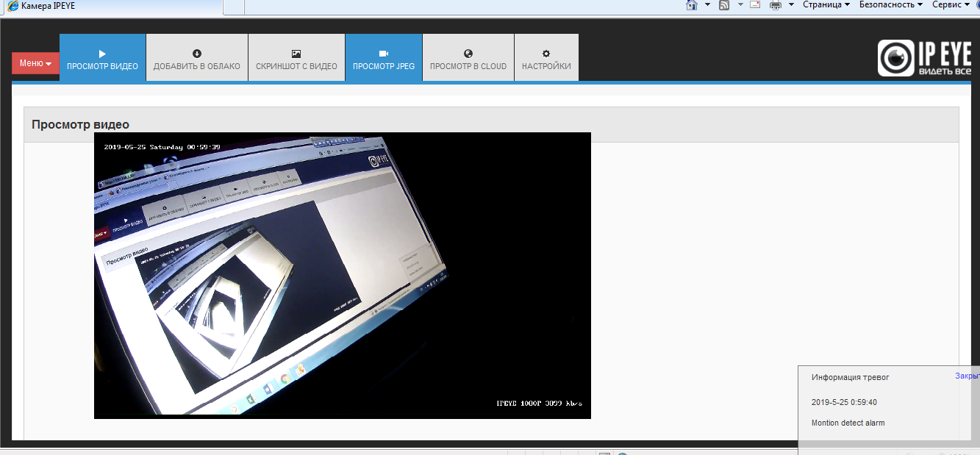Click on the live camera video feed
The image size is (980, 455).
pyautogui.click(x=342, y=276)
